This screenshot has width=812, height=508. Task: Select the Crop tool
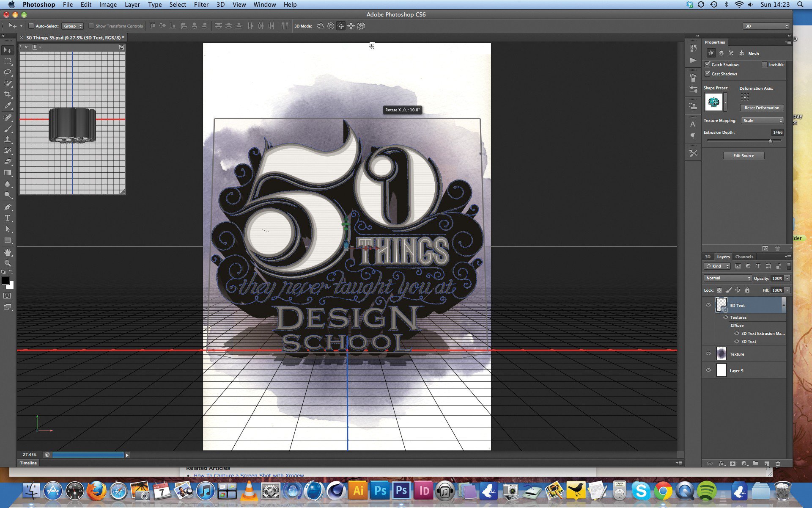coord(8,95)
